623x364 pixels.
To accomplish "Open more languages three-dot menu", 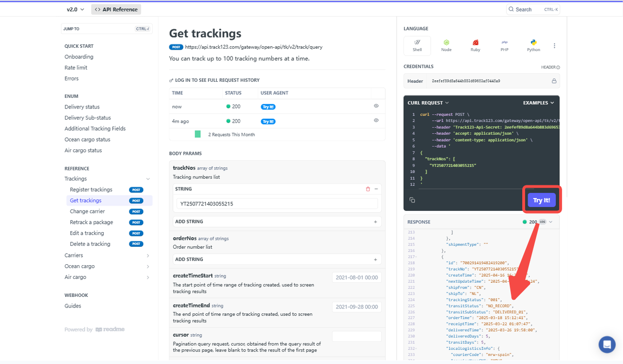I will tap(554, 46).
